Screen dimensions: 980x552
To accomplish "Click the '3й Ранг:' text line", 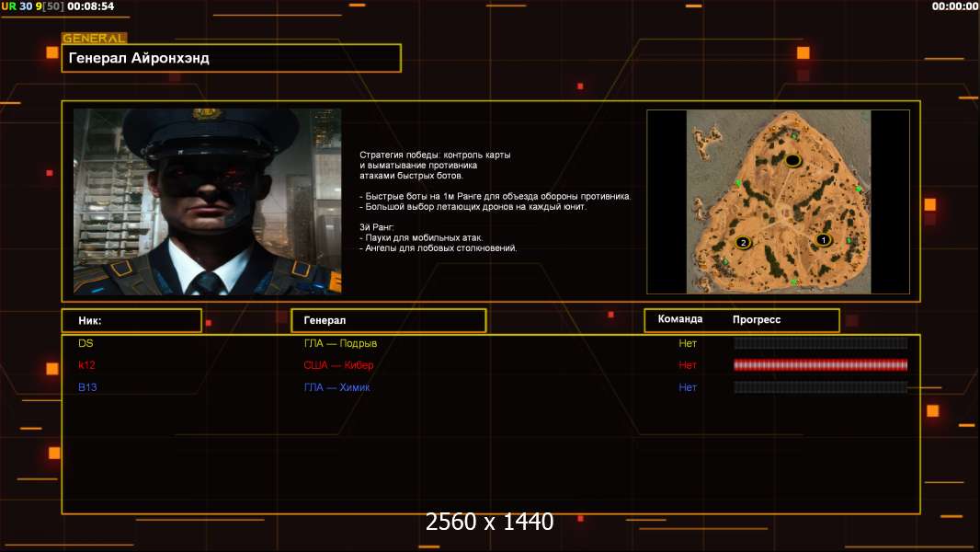I will (x=377, y=227).
